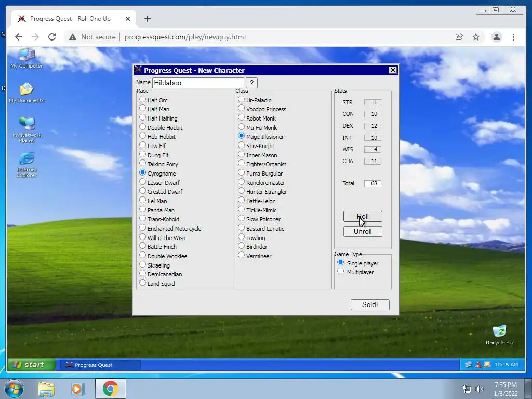Set game type to Multiplayer
The image size is (532, 399).
pyautogui.click(x=341, y=271)
